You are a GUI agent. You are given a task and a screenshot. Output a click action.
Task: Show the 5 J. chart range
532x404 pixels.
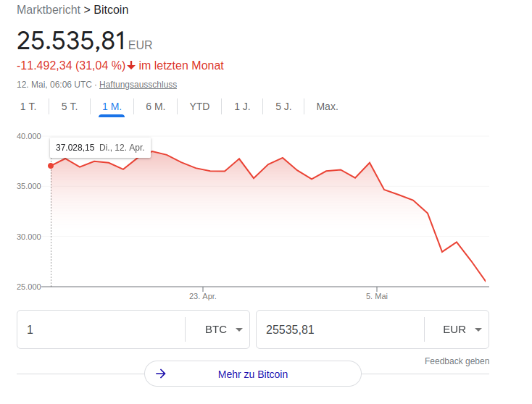pyautogui.click(x=283, y=106)
